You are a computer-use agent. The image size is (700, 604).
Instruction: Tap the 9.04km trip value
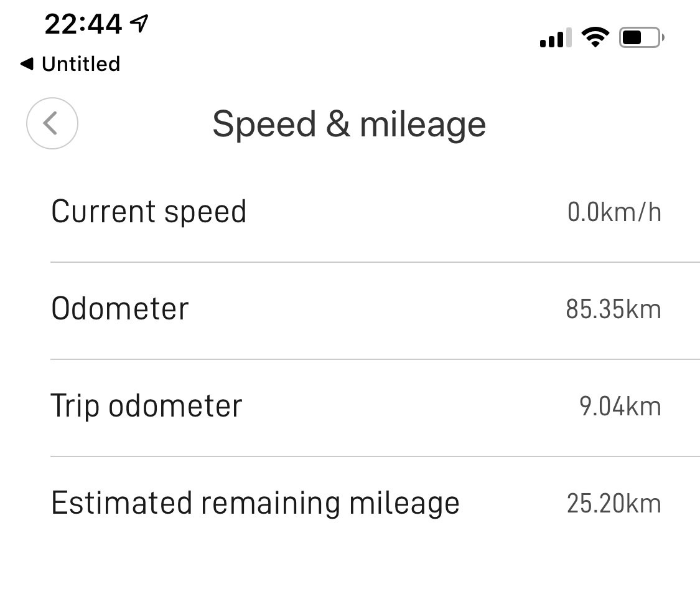[x=620, y=407]
